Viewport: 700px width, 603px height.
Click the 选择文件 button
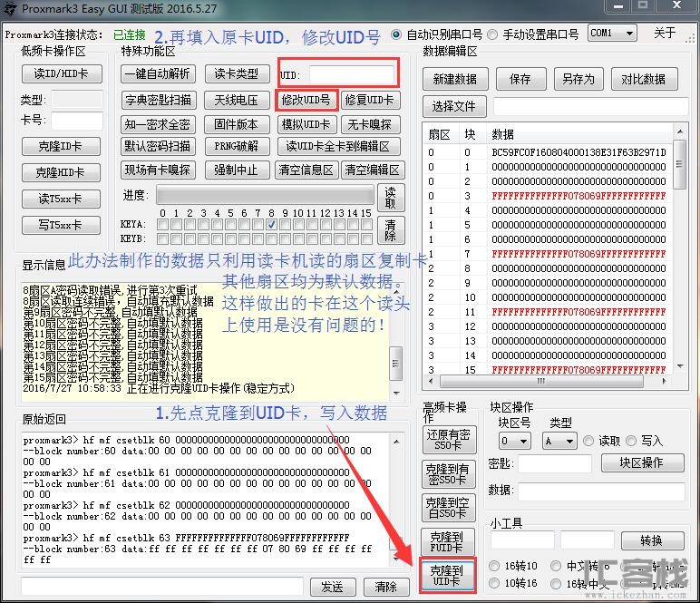pyautogui.click(x=454, y=106)
